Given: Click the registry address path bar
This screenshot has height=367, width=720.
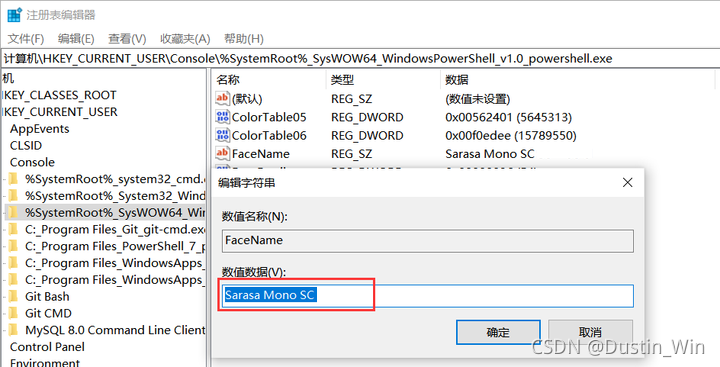Looking at the screenshot, I should 360,59.
